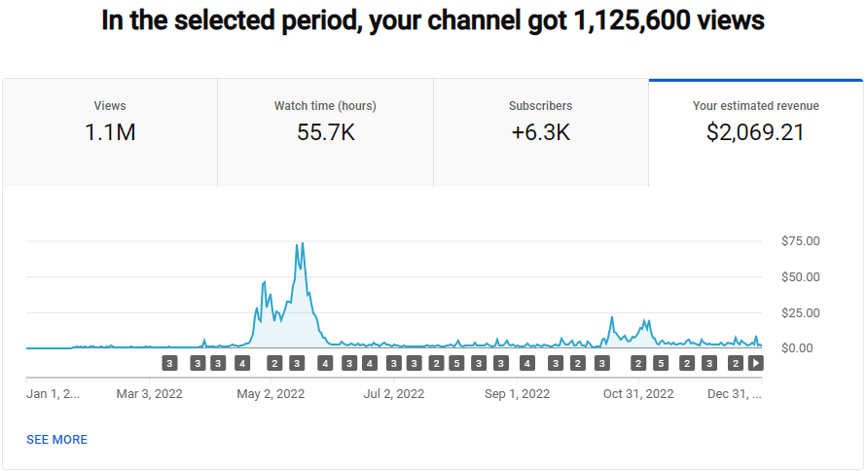Select the 5 marker right of Oct 31, 2022

click(661, 363)
